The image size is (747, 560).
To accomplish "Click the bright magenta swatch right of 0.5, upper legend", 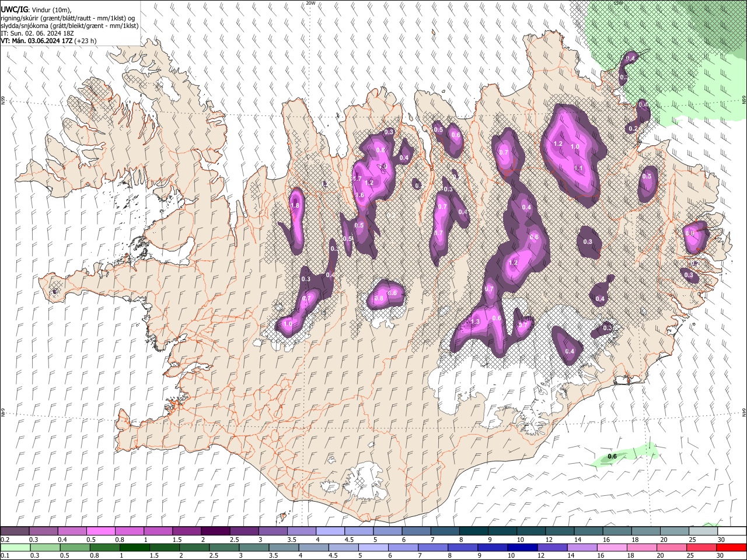I will tap(101, 531).
